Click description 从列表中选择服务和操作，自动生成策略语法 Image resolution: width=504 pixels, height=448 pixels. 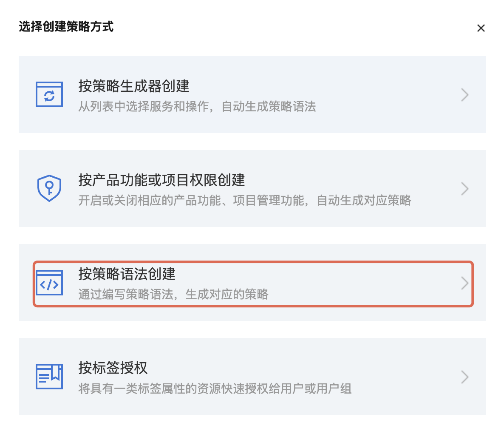pyautogui.click(x=197, y=106)
